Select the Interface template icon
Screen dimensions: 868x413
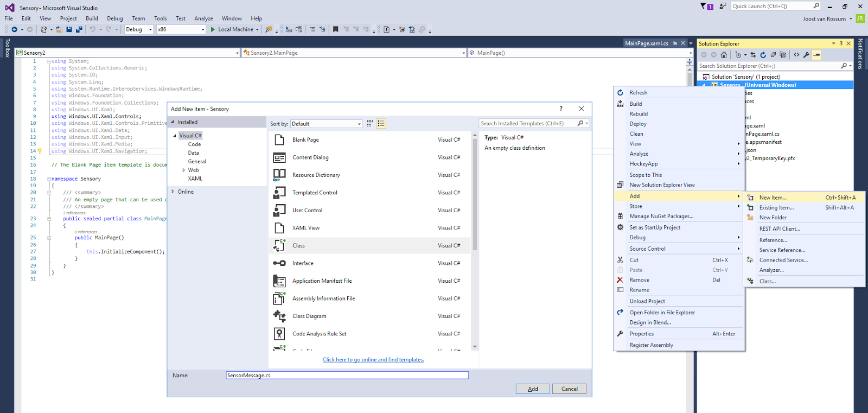click(x=279, y=263)
